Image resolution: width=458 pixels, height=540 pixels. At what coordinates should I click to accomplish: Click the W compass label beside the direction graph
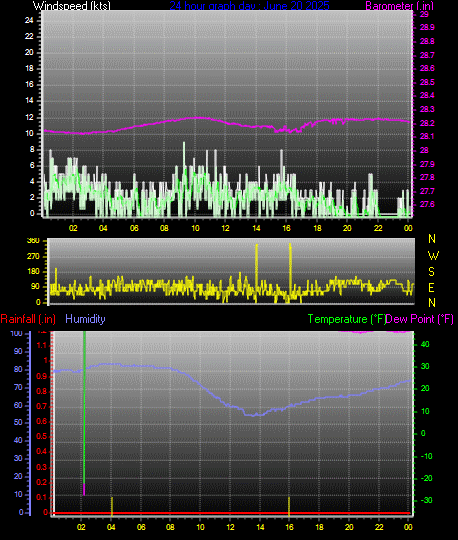[x=433, y=256]
